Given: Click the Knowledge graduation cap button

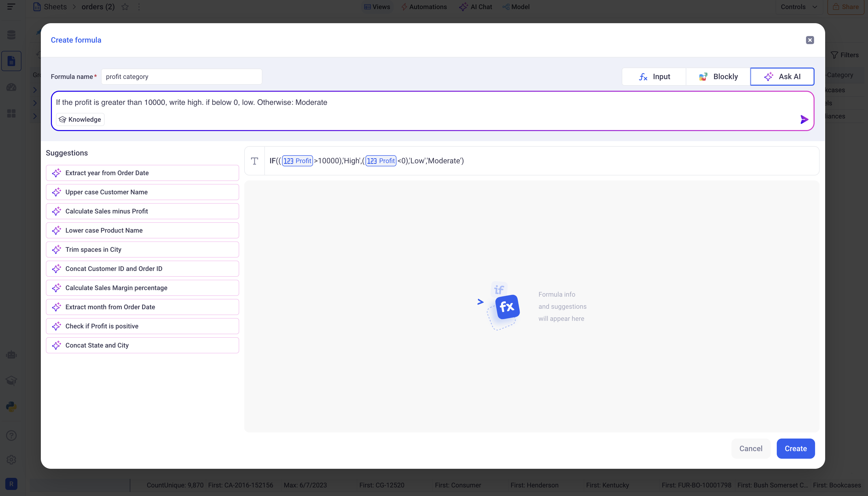Looking at the screenshot, I should click(80, 119).
